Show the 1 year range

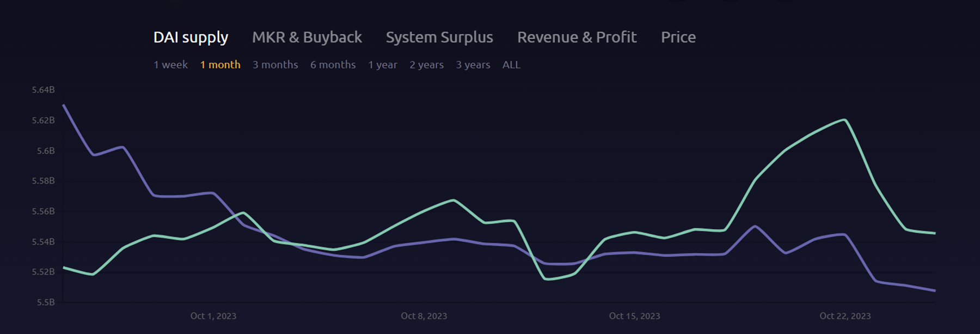click(x=382, y=65)
